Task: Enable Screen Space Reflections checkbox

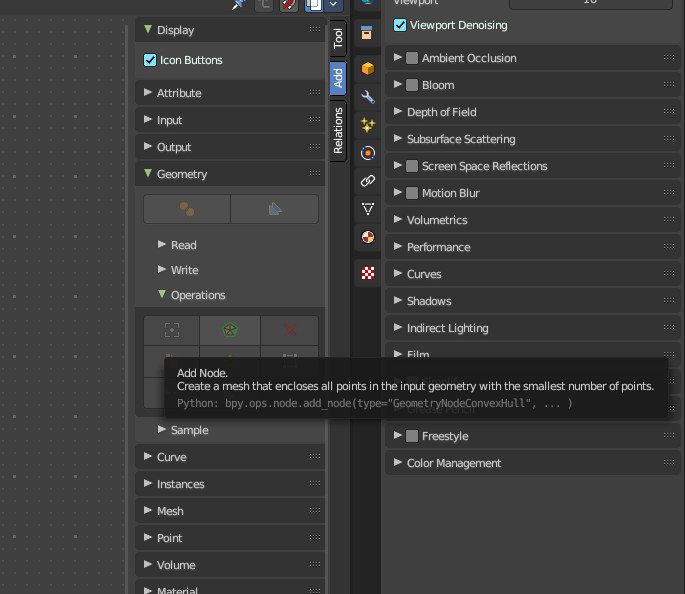Action: [x=412, y=166]
